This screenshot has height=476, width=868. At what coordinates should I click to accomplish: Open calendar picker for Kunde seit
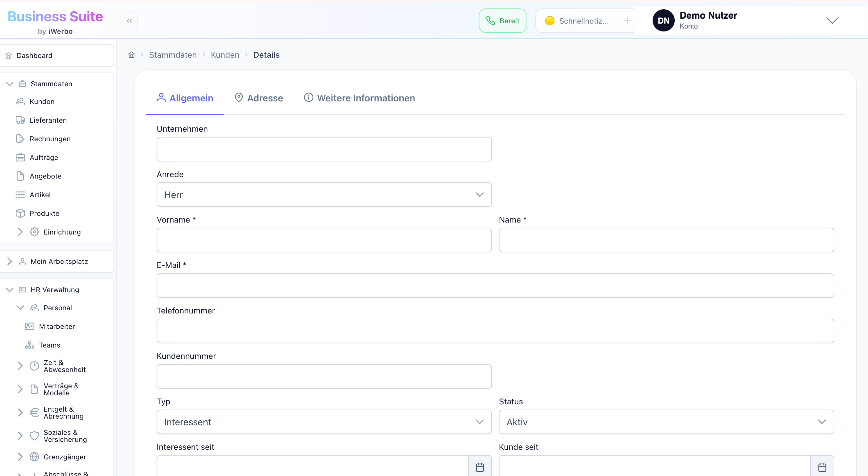pyautogui.click(x=822, y=467)
